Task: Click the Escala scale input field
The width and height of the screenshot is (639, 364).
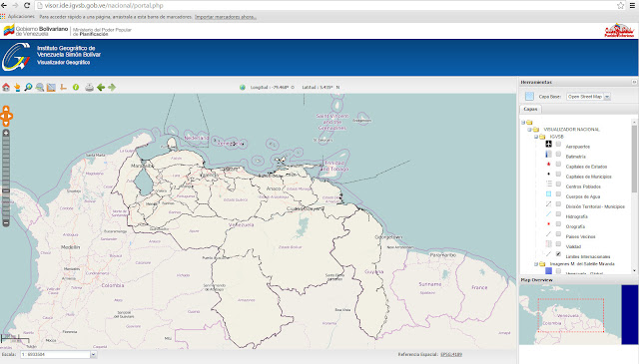Action: (x=55, y=355)
